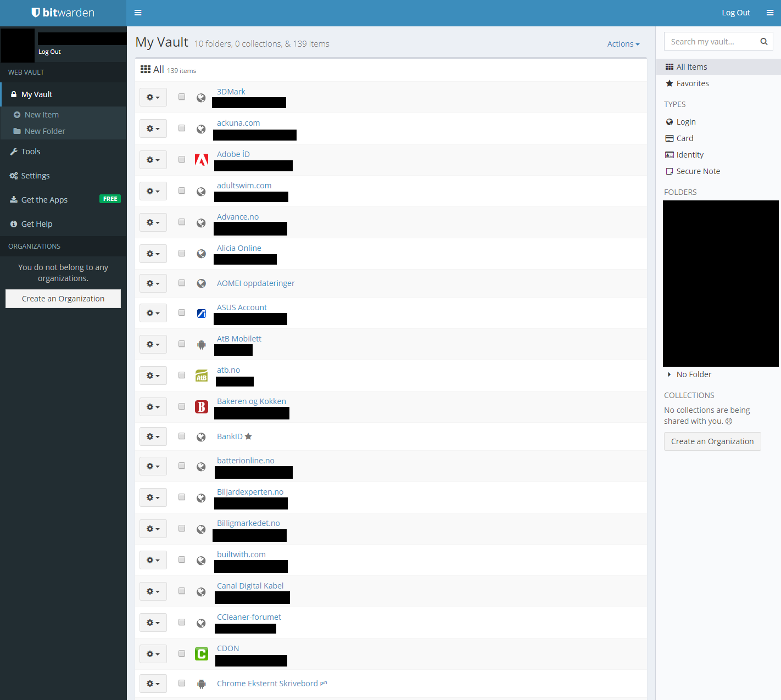781x700 pixels.
Task: Open the Adobe iD item icon
Action: tap(202, 160)
